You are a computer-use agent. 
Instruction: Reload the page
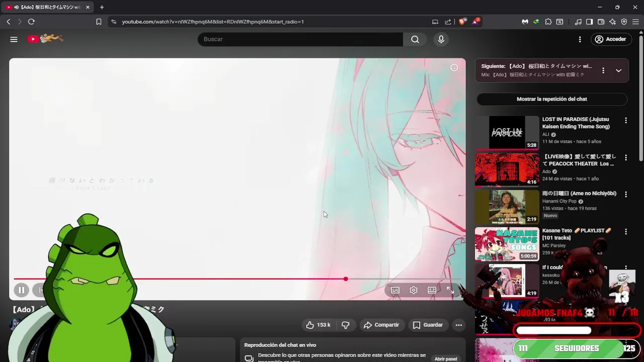point(31,22)
